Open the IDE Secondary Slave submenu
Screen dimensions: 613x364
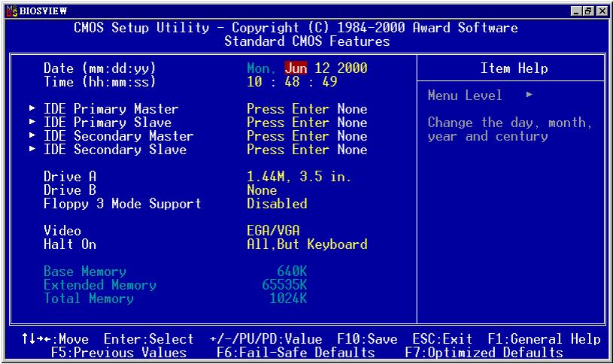115,150
